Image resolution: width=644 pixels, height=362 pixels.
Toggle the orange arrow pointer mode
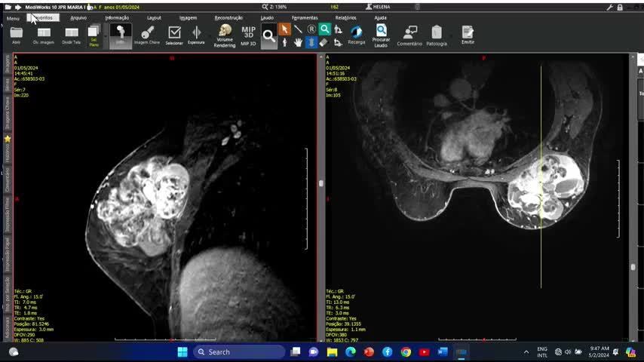pos(284,29)
